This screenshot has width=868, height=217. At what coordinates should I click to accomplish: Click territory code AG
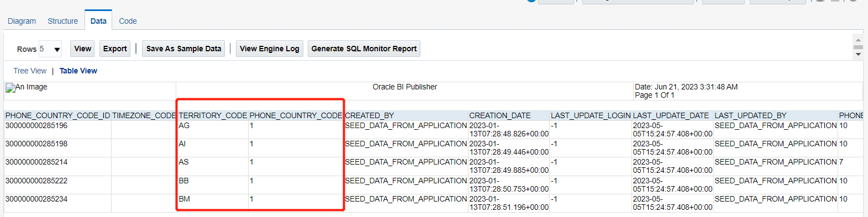184,125
